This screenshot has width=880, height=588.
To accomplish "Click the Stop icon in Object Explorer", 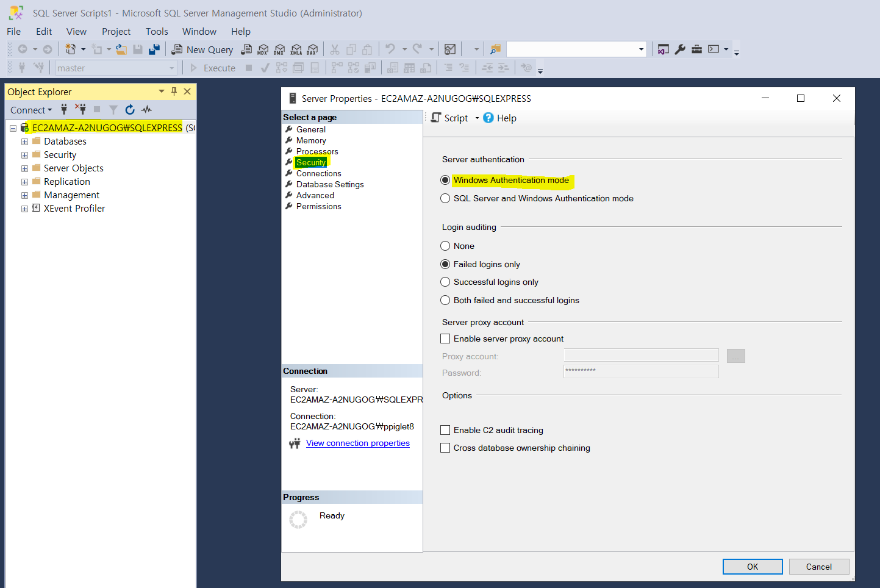I will pyautogui.click(x=97, y=110).
